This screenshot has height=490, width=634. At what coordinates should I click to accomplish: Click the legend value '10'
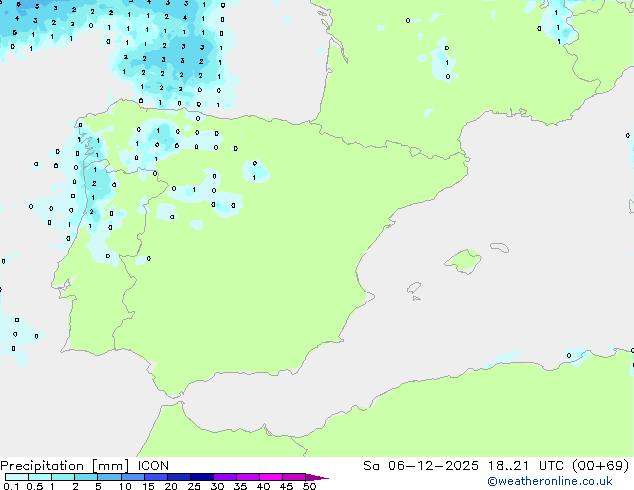click(125, 486)
